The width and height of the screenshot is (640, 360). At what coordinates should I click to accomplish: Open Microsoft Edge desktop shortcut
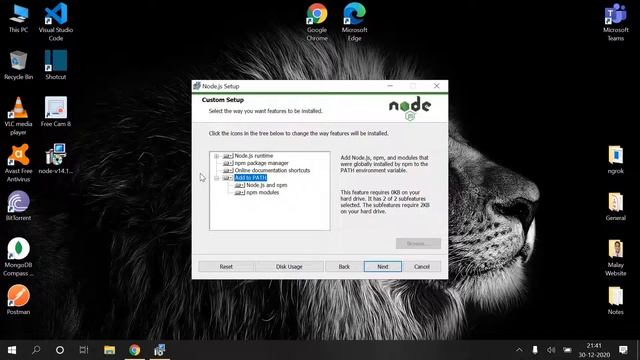354,22
